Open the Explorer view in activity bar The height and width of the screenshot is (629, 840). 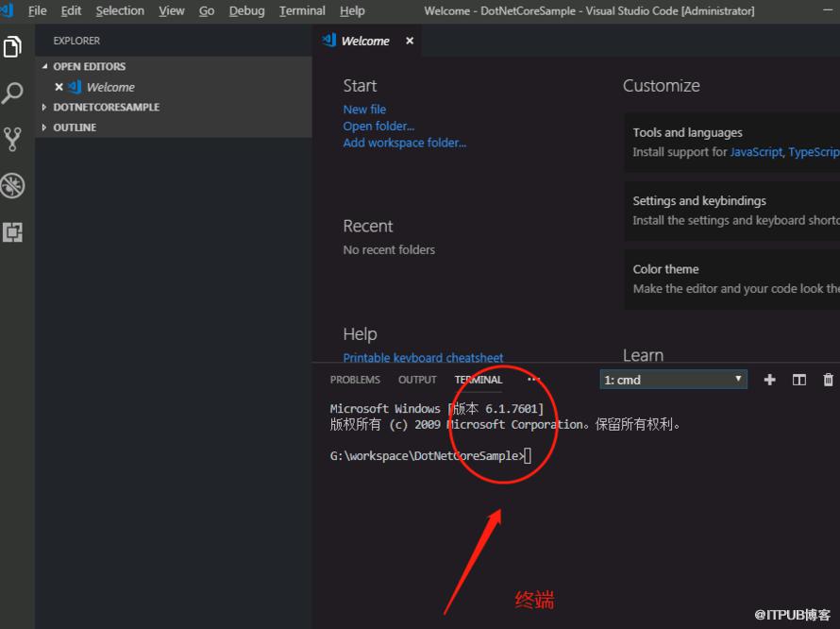click(12, 46)
